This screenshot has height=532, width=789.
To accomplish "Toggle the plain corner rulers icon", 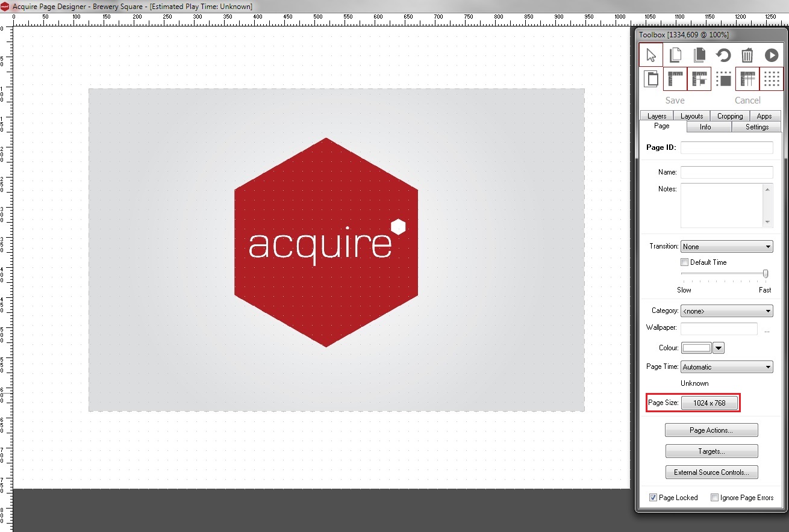I will click(675, 79).
